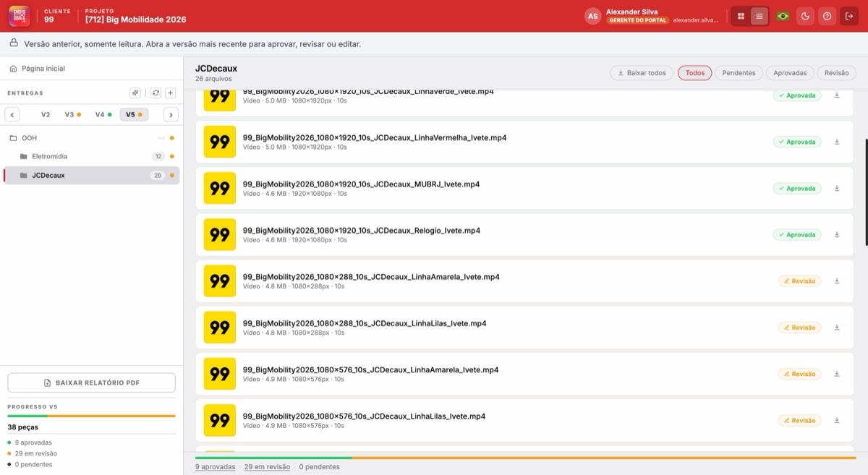
Task: Click the file list vertical scrollbar
Action: (866, 192)
